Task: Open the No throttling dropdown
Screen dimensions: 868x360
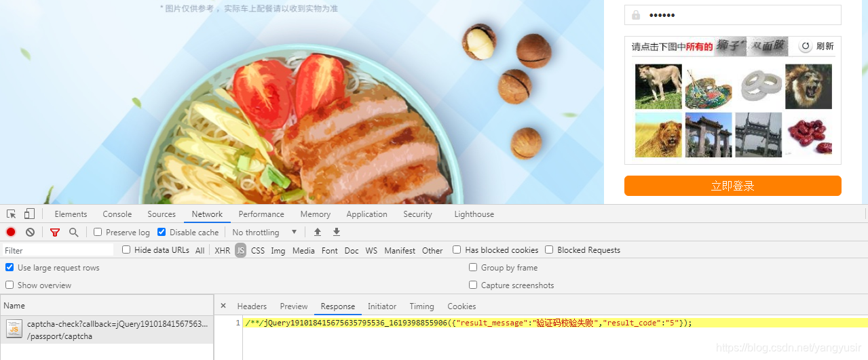Action: 264,232
